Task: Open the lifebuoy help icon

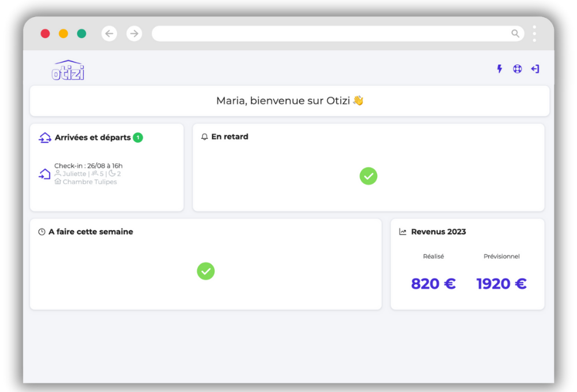Action: [x=518, y=69]
